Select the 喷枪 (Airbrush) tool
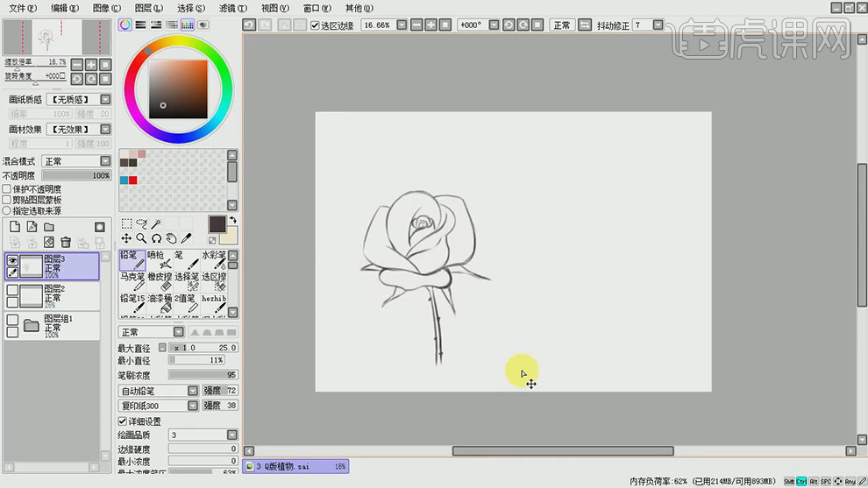868x488 pixels. click(160, 259)
